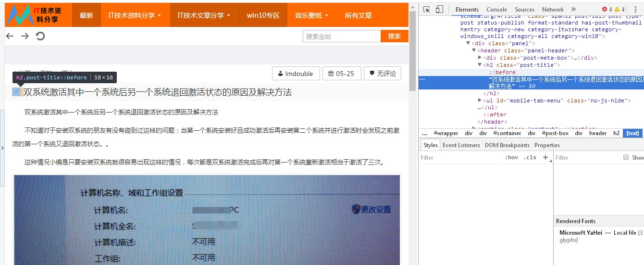This screenshot has height=265, width=644.
Task: Click the header breadcrumb item
Action: click(x=598, y=133)
